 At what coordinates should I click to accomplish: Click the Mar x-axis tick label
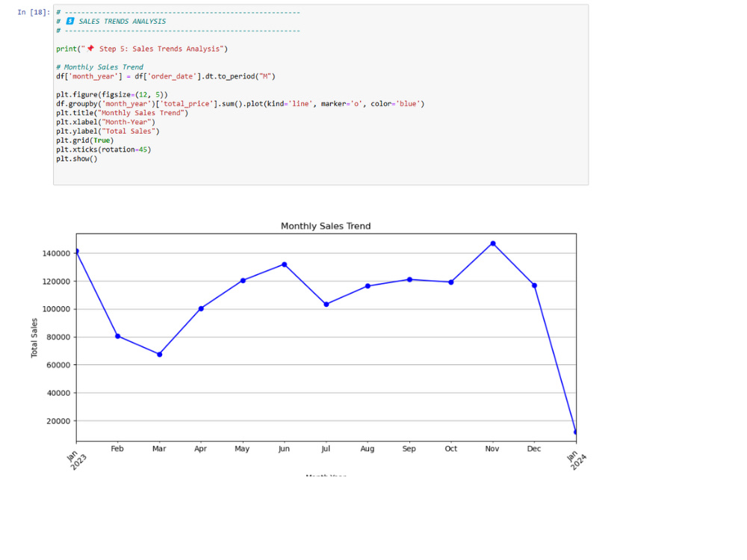coord(159,449)
